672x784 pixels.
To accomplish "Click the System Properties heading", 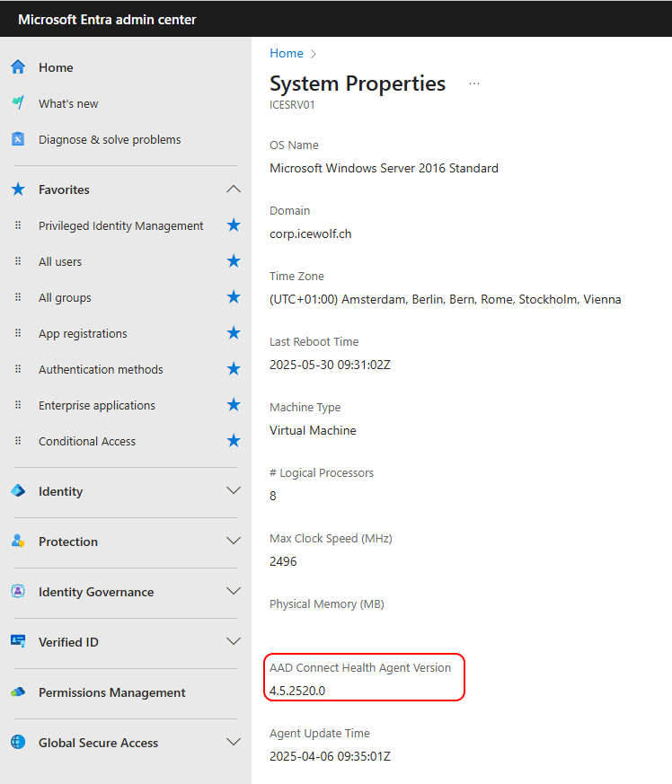I will pos(358,84).
